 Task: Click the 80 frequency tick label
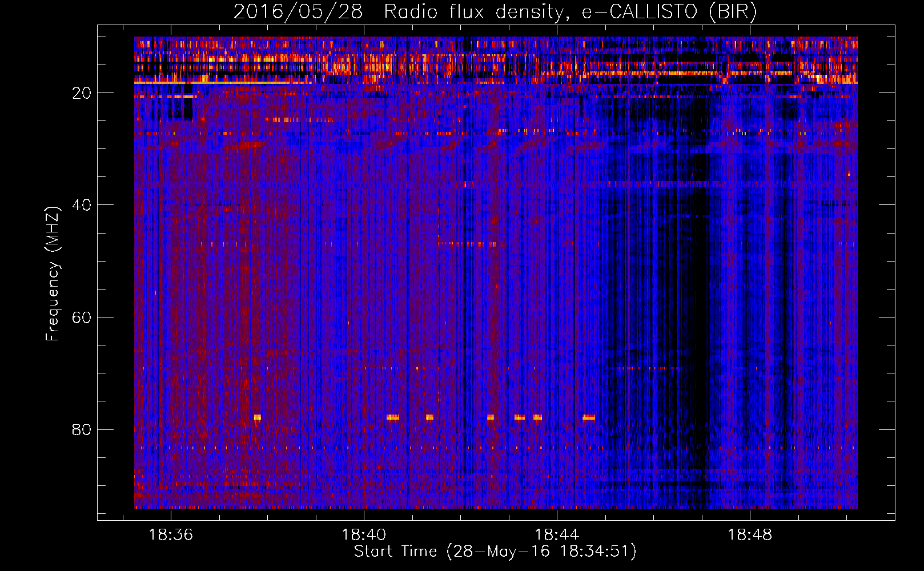(x=82, y=429)
